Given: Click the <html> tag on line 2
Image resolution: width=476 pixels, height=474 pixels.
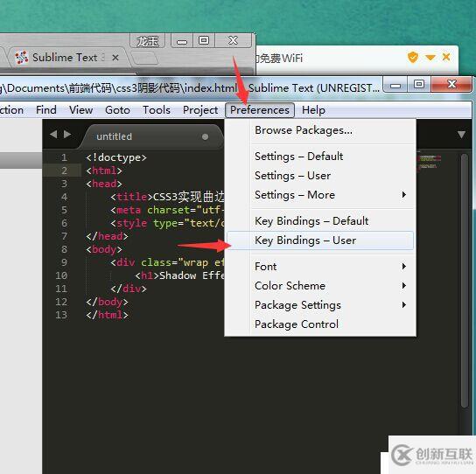Looking at the screenshot, I should [104, 171].
